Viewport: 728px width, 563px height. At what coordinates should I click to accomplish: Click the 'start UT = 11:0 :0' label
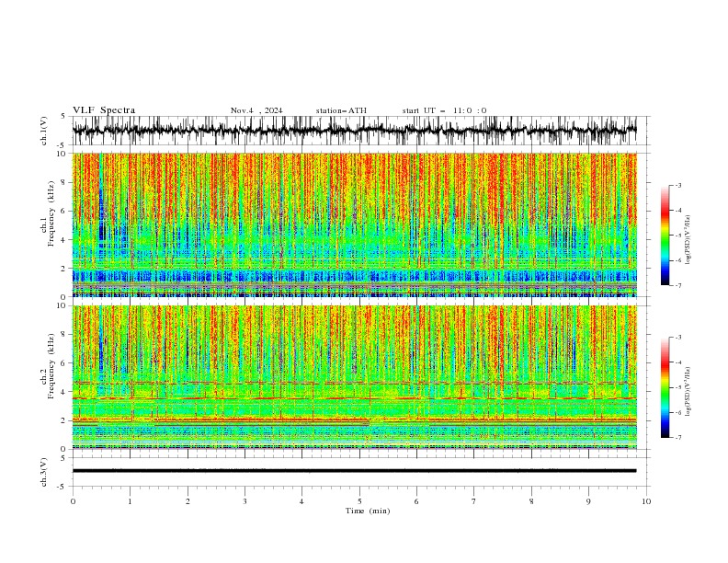coord(444,110)
